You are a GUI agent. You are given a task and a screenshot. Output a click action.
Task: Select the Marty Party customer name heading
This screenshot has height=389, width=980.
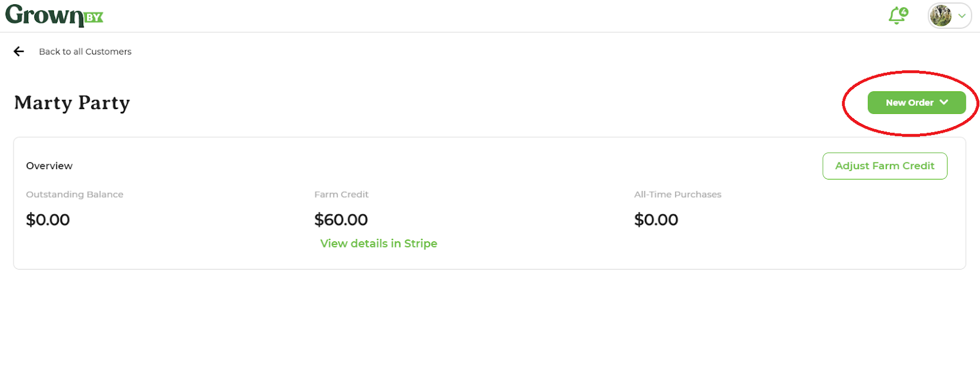[x=72, y=103]
